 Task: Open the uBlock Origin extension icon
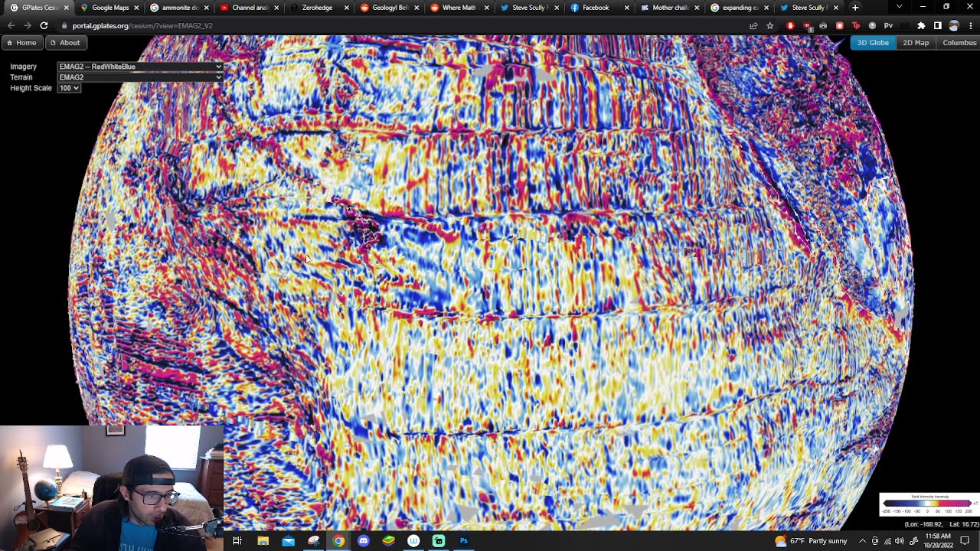[x=807, y=25]
